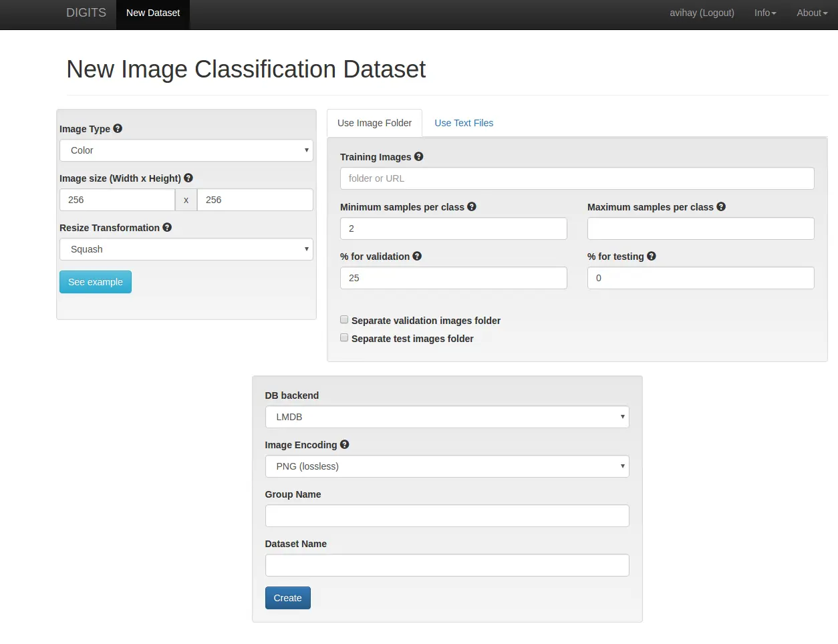
Task: Open help for Minimum samples per class
Action: [472, 207]
